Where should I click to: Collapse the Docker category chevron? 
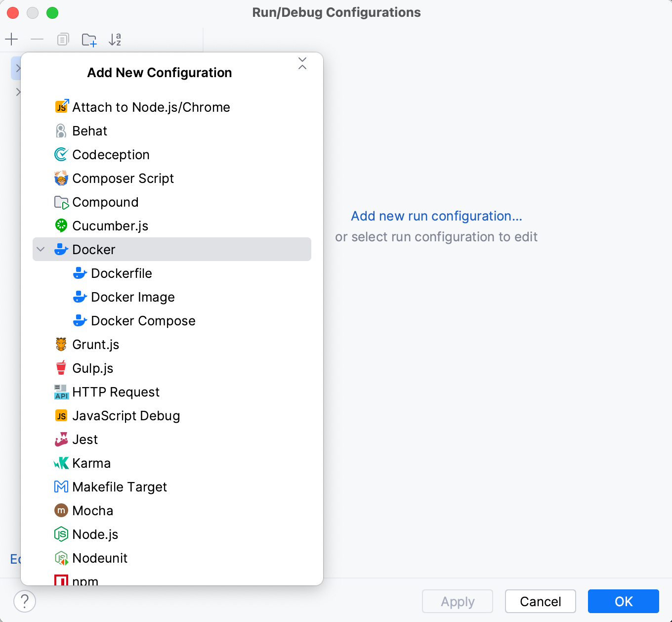(41, 249)
